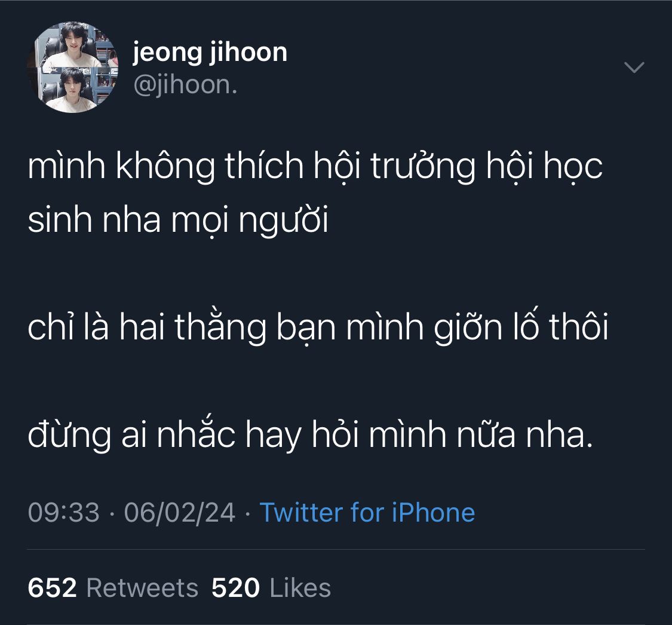
Task: Select the line "sinh nha mọi người"
Action: tap(178, 220)
